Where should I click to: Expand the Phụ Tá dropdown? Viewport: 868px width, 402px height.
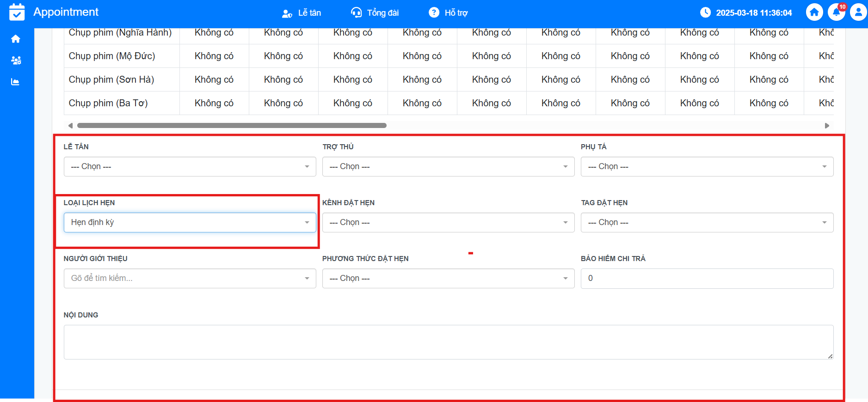click(x=707, y=167)
